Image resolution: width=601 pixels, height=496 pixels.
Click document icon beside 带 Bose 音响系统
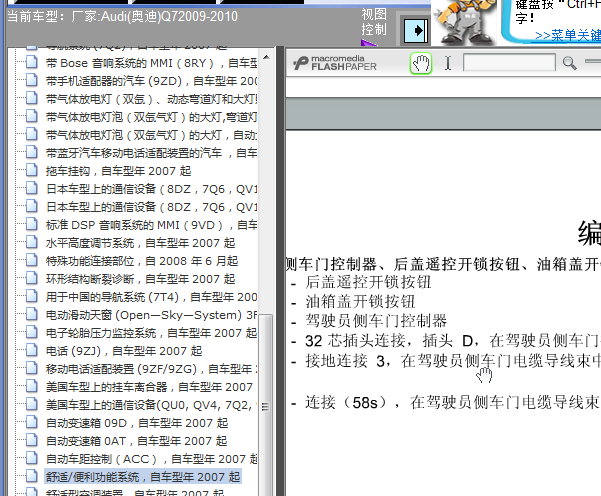(32, 62)
